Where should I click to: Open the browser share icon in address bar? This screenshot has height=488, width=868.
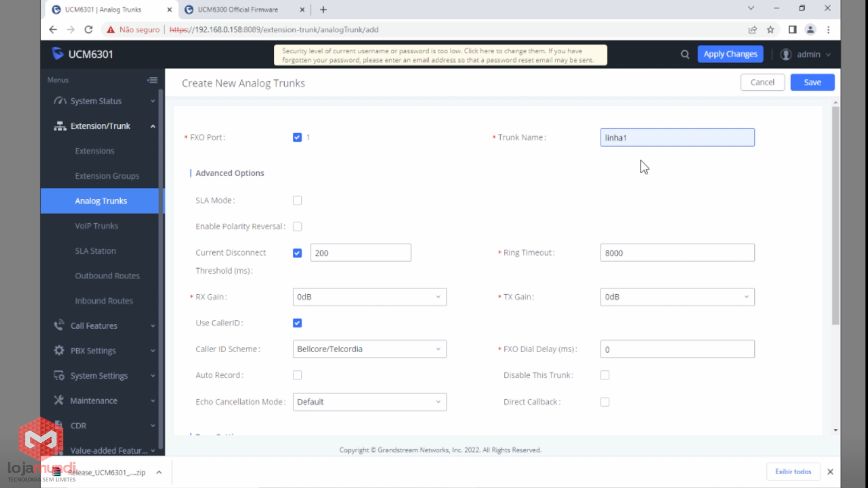(752, 30)
